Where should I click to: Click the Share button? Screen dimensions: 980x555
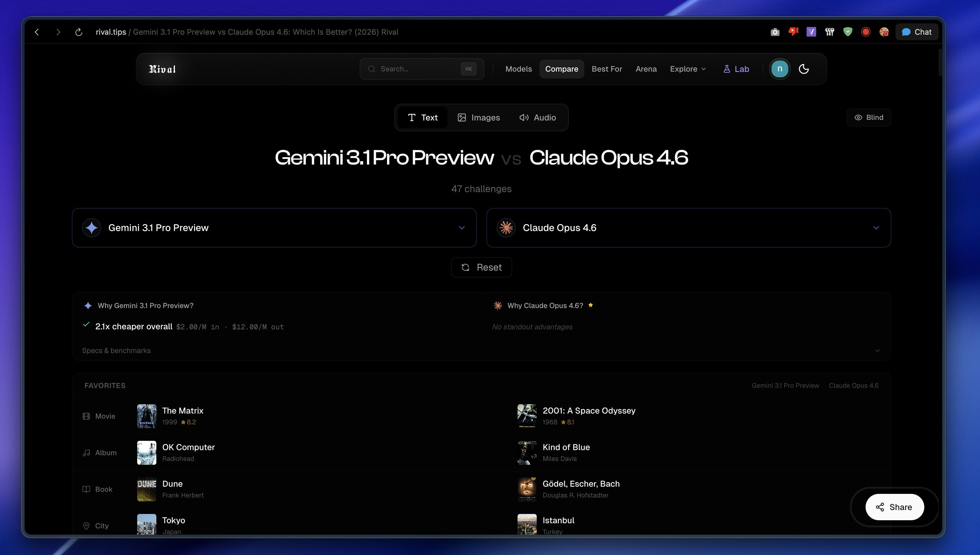click(894, 507)
